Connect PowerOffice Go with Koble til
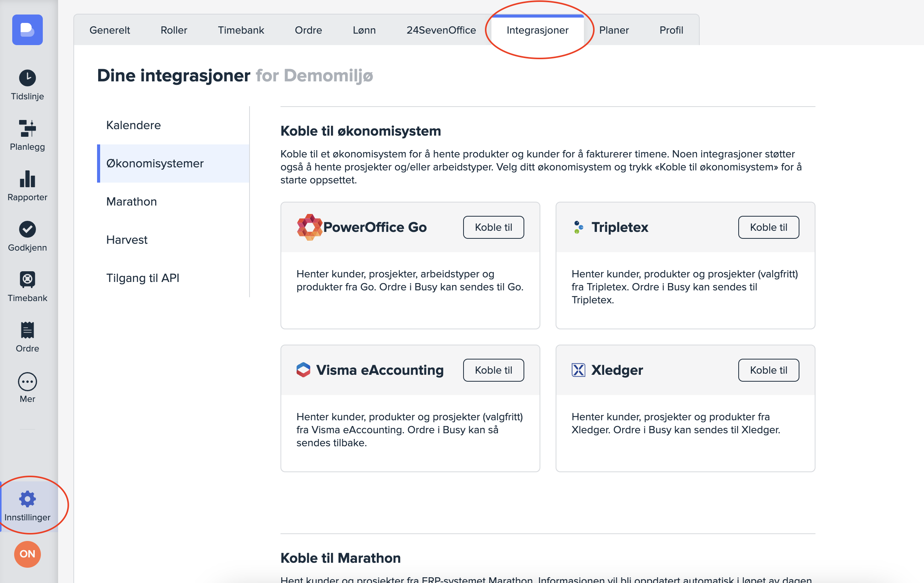The width and height of the screenshot is (924, 583). pos(493,227)
